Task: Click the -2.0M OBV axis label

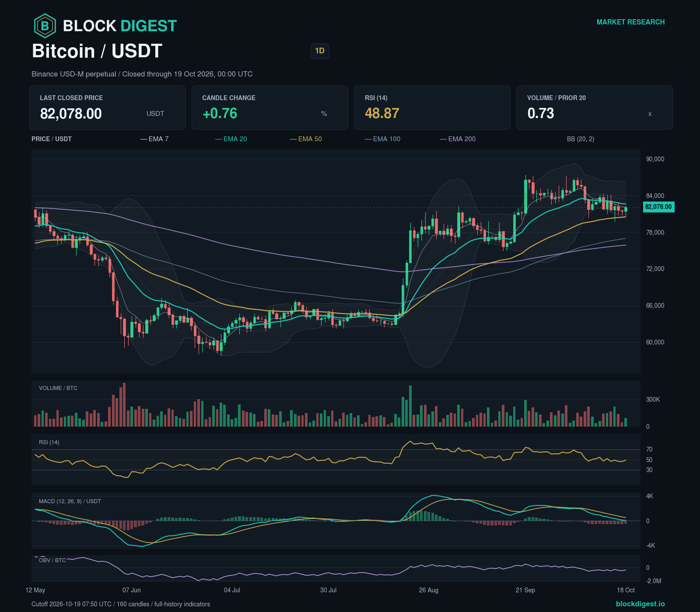Action: coord(654,581)
